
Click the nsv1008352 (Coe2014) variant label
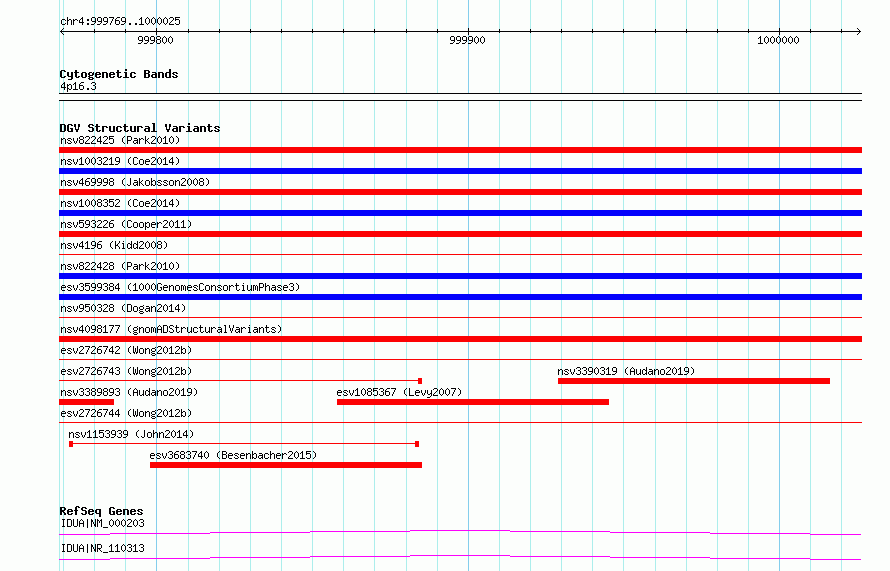pos(120,203)
